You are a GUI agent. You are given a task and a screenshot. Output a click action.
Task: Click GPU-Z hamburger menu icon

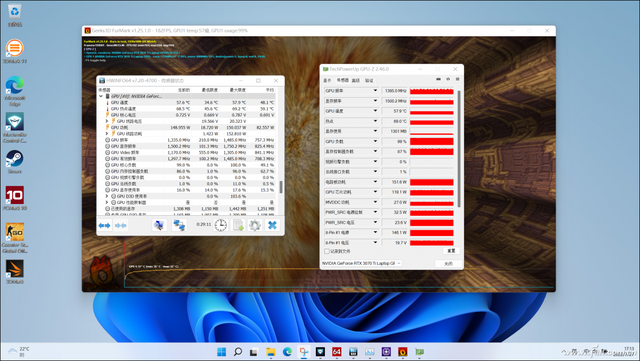(x=458, y=79)
